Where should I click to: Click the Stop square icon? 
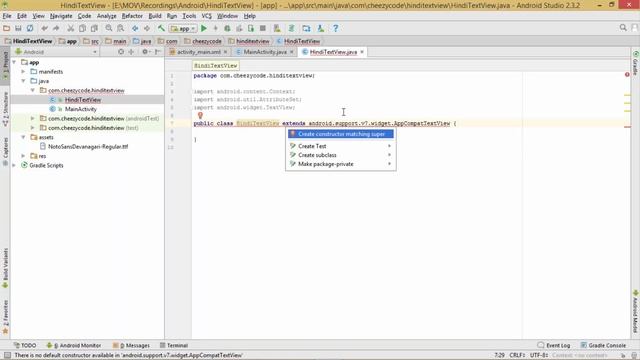click(263, 29)
